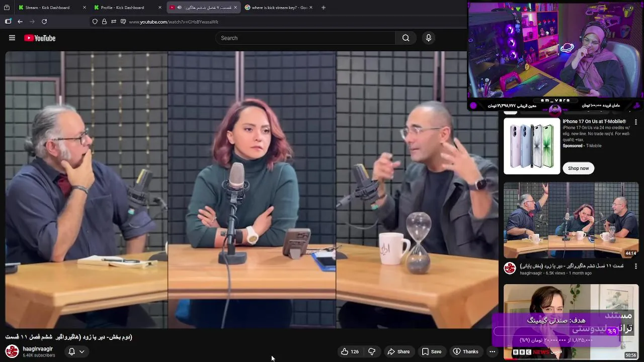Click '6.48K subscribers' text under channel
644x362 pixels.
[x=39, y=355]
